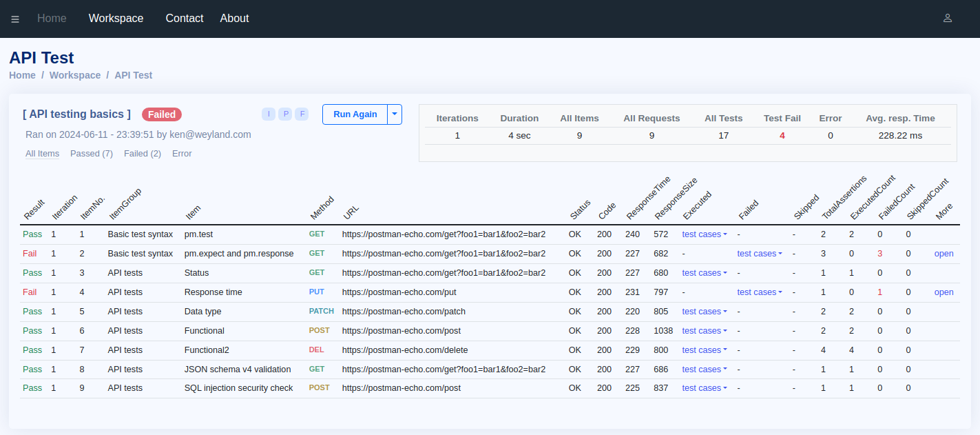The width and height of the screenshot is (980, 435).
Task: Select the Error filter tab
Action: (x=182, y=154)
